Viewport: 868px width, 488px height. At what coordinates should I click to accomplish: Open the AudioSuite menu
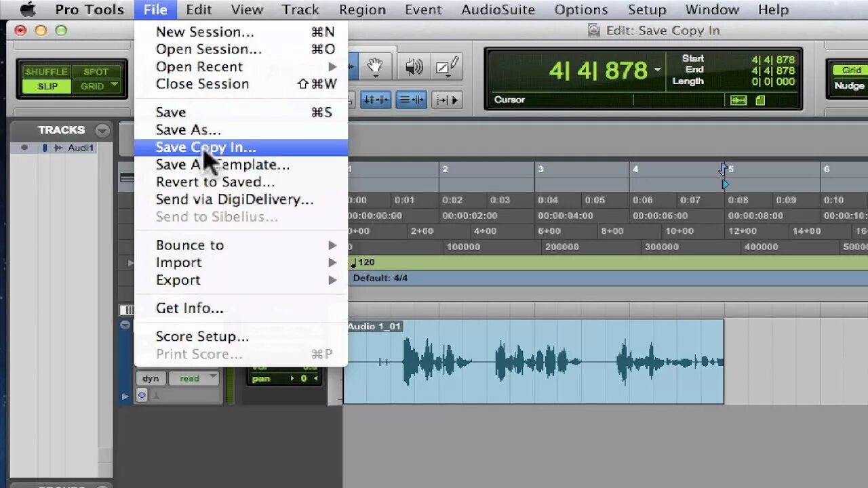[498, 9]
